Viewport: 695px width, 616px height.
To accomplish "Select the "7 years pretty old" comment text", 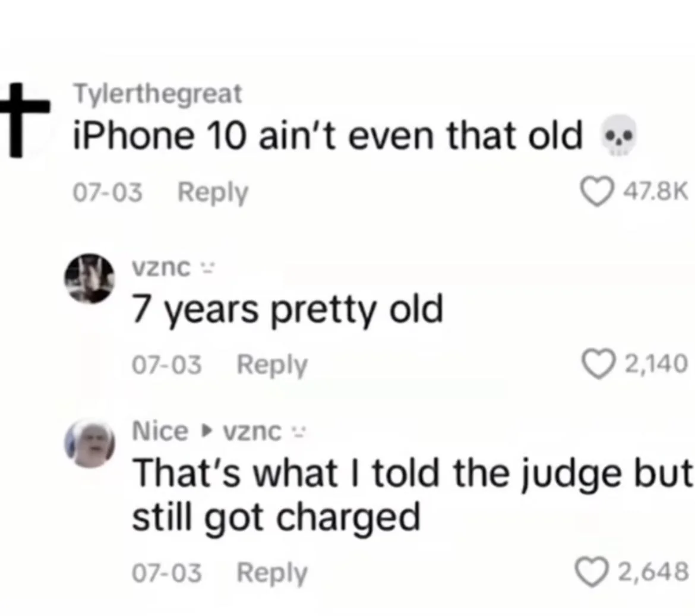I will [x=288, y=310].
